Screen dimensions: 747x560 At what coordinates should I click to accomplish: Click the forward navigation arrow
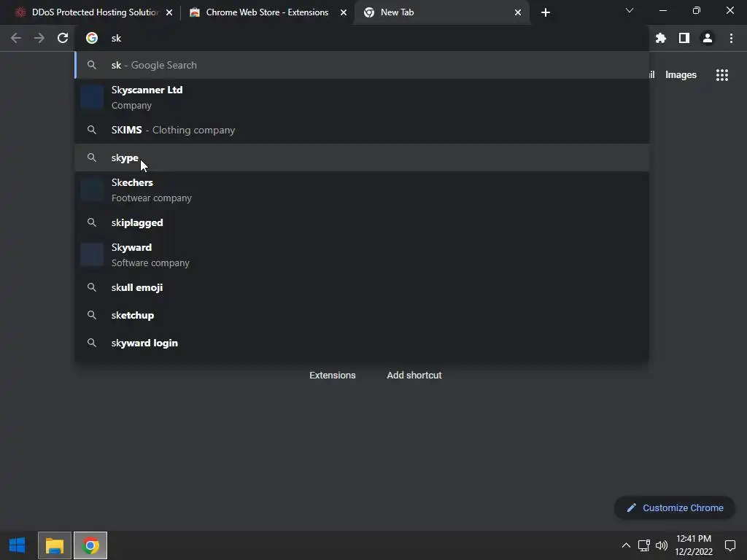coord(39,38)
